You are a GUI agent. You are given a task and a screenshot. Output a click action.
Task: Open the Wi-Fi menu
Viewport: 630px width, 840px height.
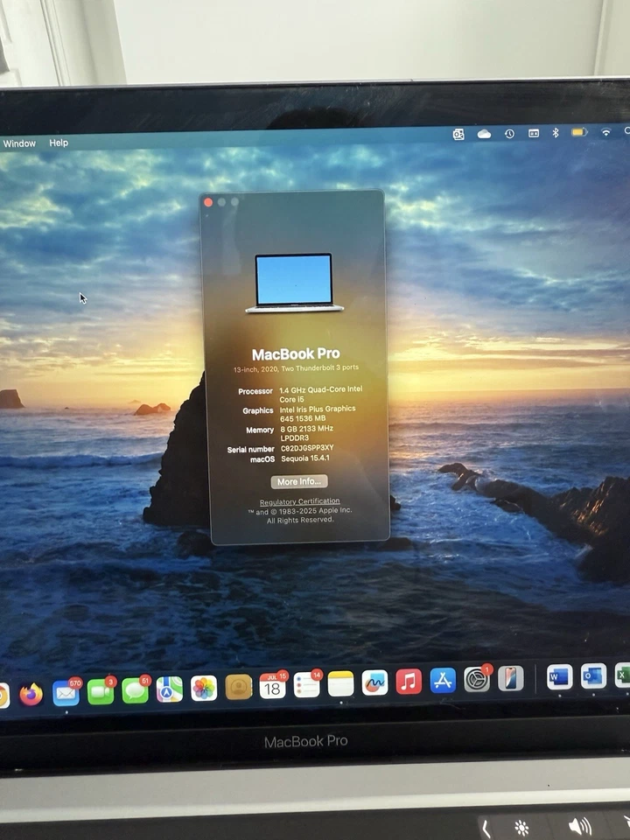[605, 132]
